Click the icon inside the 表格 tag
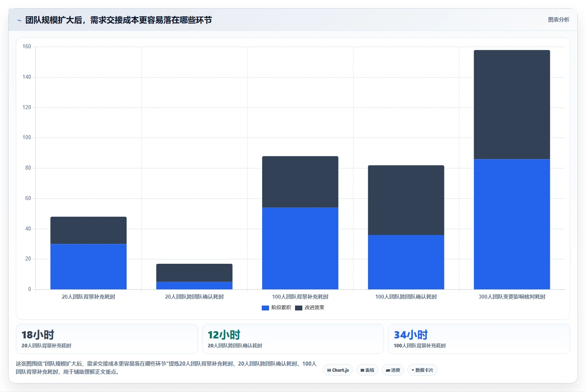Image resolution: width=586 pixels, height=392 pixels. click(x=362, y=370)
